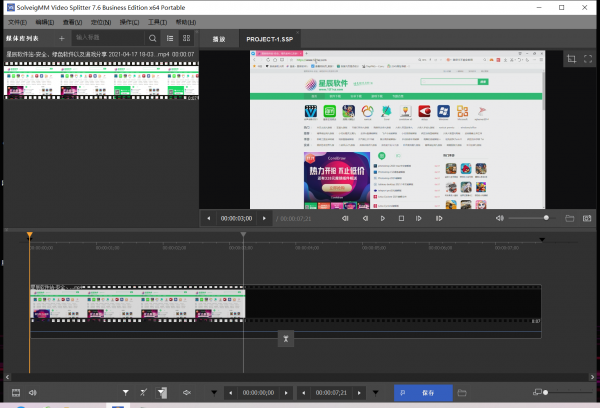Mute the preview volume speaker icon

click(500, 218)
